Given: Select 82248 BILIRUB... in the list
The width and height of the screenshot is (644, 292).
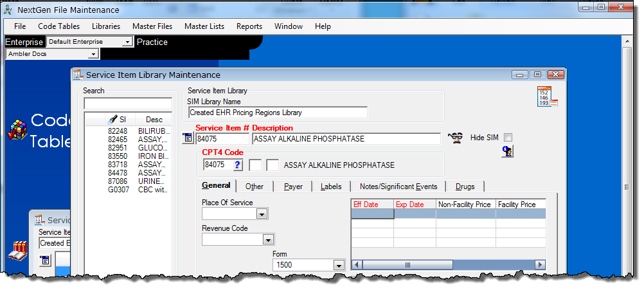Looking at the screenshot, I should [128, 131].
